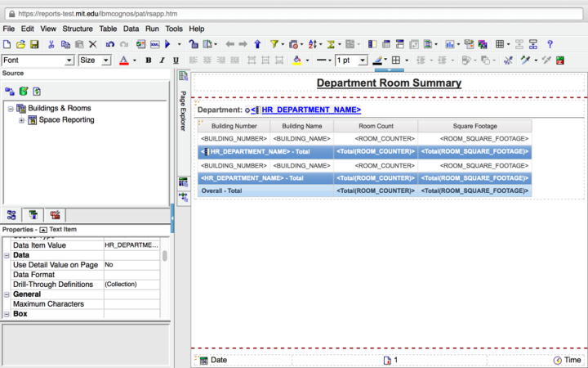Image resolution: width=588 pixels, height=368 pixels.
Task: Toggle Bold text formatting
Action: coord(149,61)
